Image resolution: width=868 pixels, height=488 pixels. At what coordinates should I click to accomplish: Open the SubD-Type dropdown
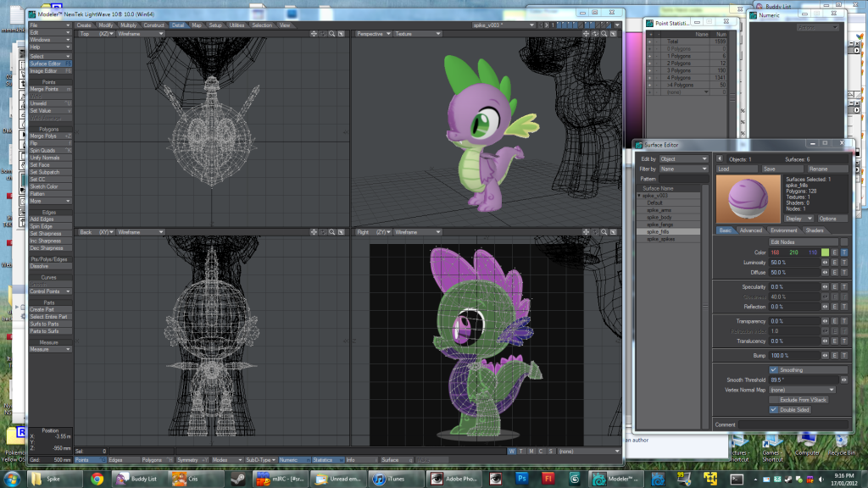[260, 460]
